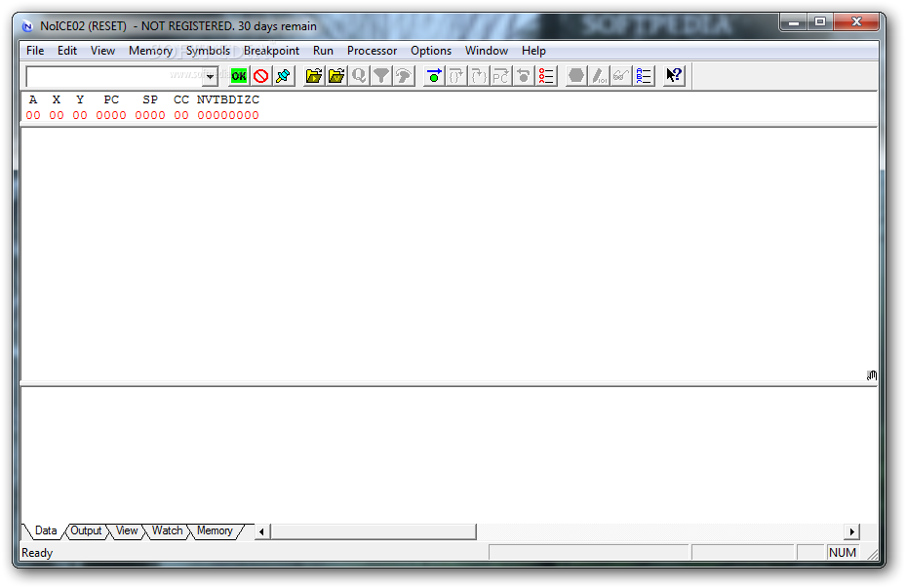
Task: Click the gray hexagon stop icon
Action: 576,76
